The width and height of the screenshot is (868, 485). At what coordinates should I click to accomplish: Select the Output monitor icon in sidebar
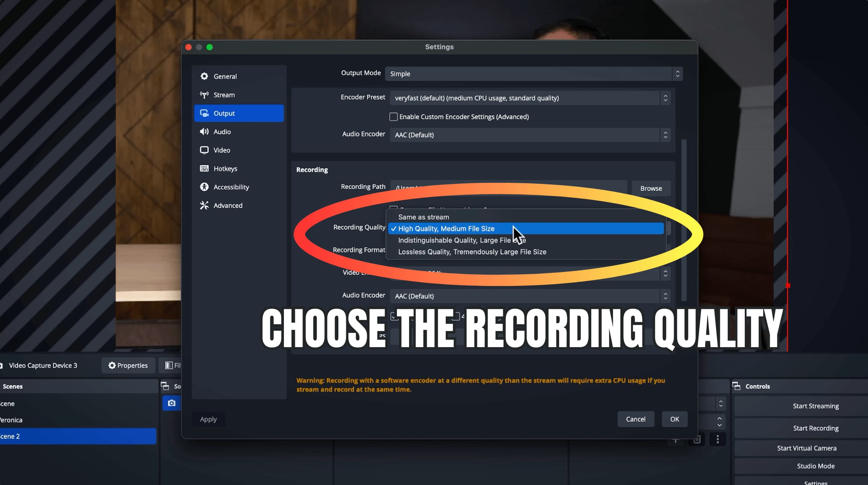[x=204, y=113]
